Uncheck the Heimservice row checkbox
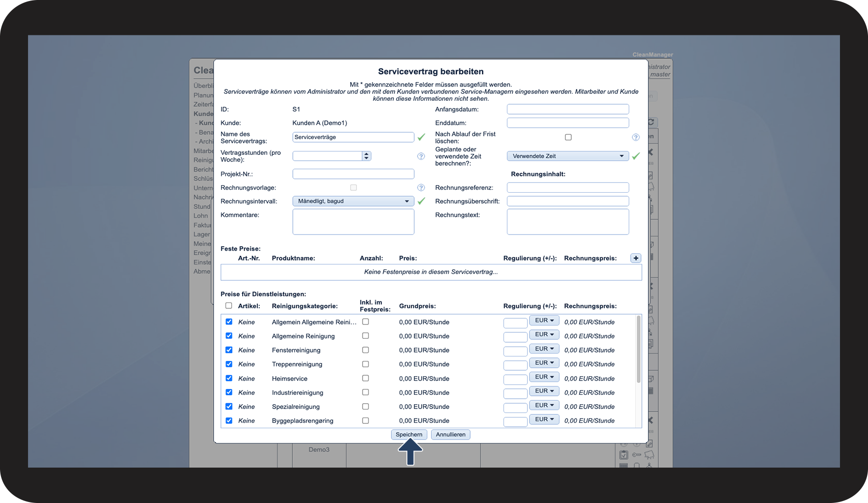The height and width of the screenshot is (503, 868). 229,378
